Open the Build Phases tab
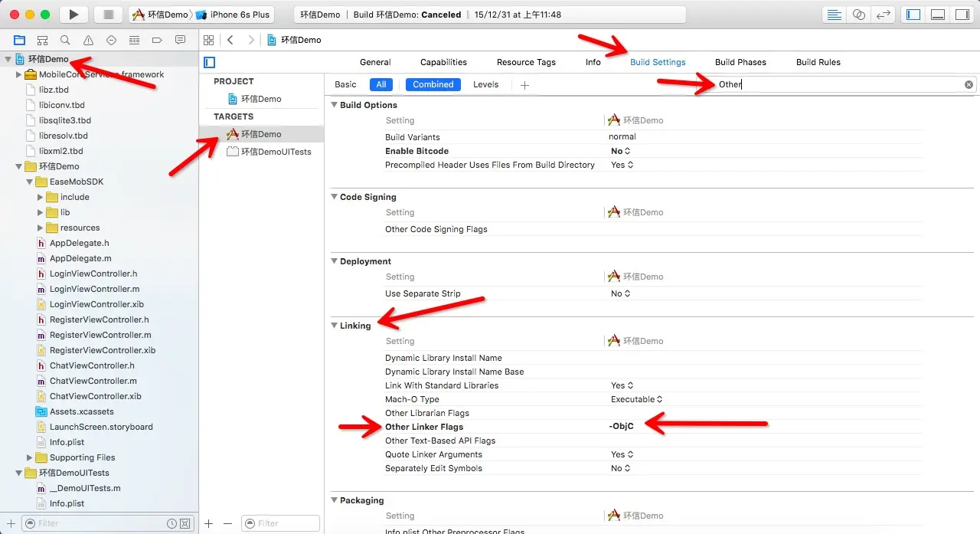980x534 pixels. pyautogui.click(x=740, y=62)
